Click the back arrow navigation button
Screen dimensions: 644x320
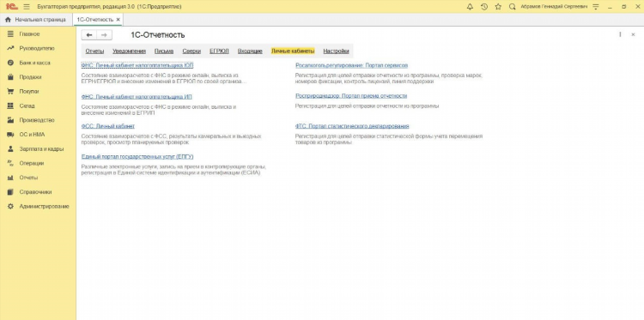pyautogui.click(x=89, y=35)
